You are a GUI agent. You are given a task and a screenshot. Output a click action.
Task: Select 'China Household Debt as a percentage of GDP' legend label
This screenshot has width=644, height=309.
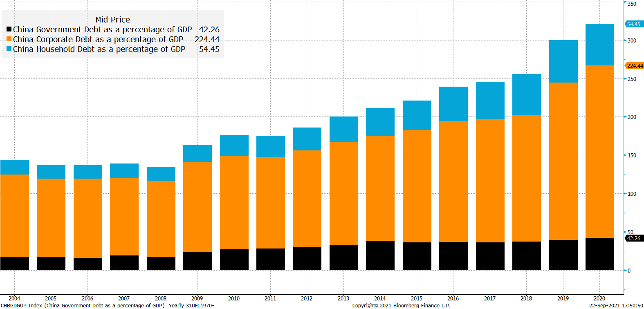coord(99,49)
